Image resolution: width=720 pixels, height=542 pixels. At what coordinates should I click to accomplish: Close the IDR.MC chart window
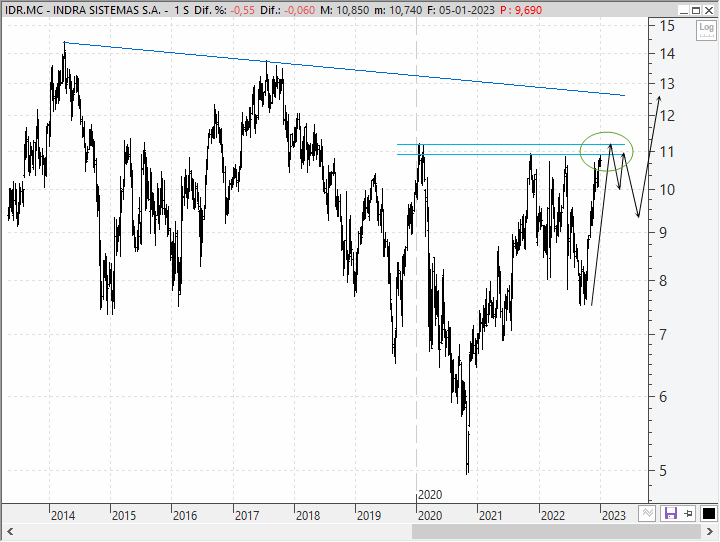tap(709, 11)
